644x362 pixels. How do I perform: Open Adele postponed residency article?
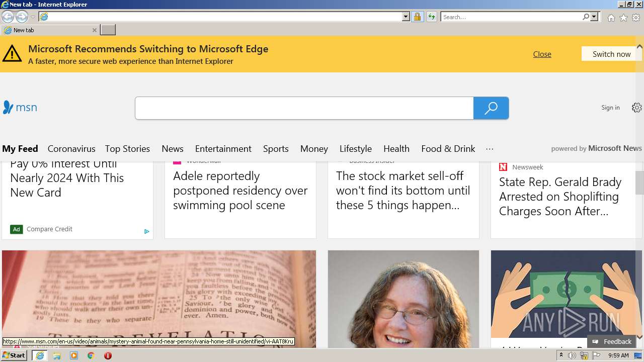[x=240, y=191]
